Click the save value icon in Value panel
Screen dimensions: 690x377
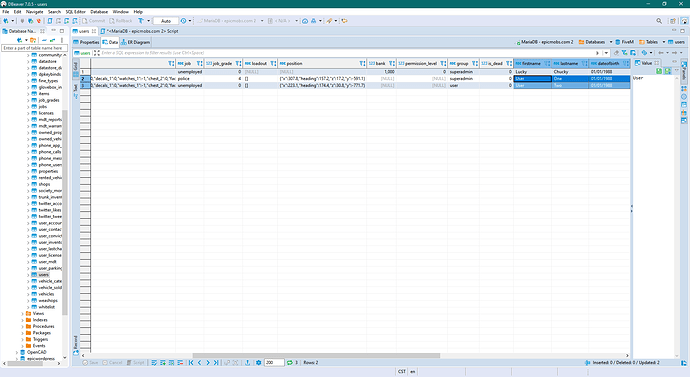tap(659, 71)
